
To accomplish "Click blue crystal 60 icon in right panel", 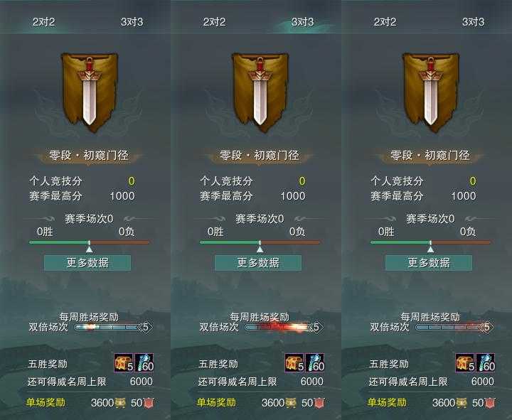I will tap(486, 362).
